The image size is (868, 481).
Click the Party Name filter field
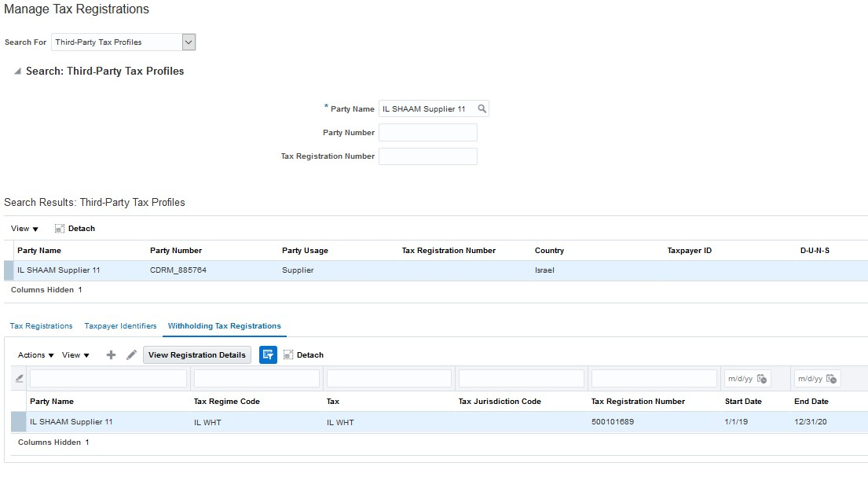click(x=108, y=379)
